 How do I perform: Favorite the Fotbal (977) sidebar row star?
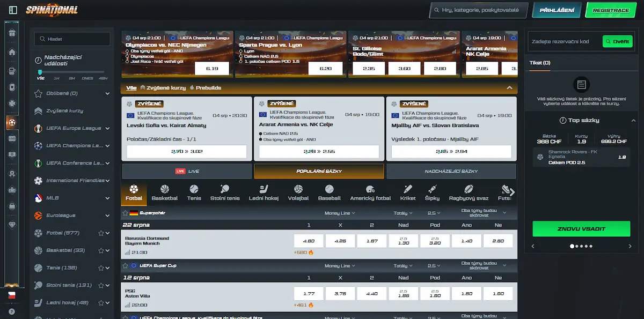(100, 233)
